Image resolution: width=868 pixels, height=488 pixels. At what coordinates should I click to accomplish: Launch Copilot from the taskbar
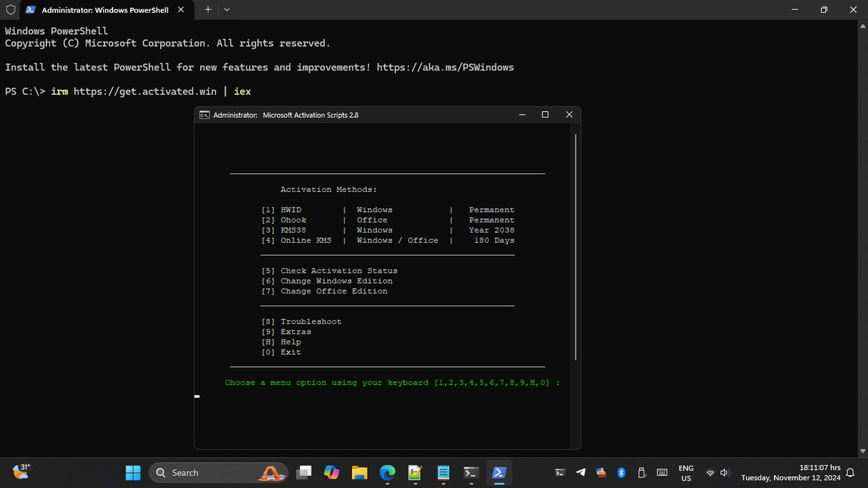(332, 472)
